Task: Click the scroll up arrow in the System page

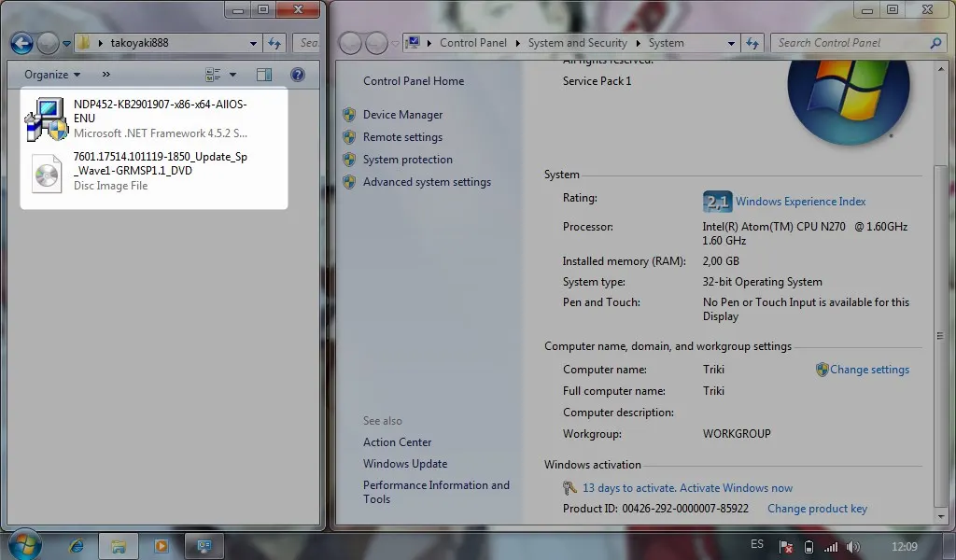Action: click(940, 70)
